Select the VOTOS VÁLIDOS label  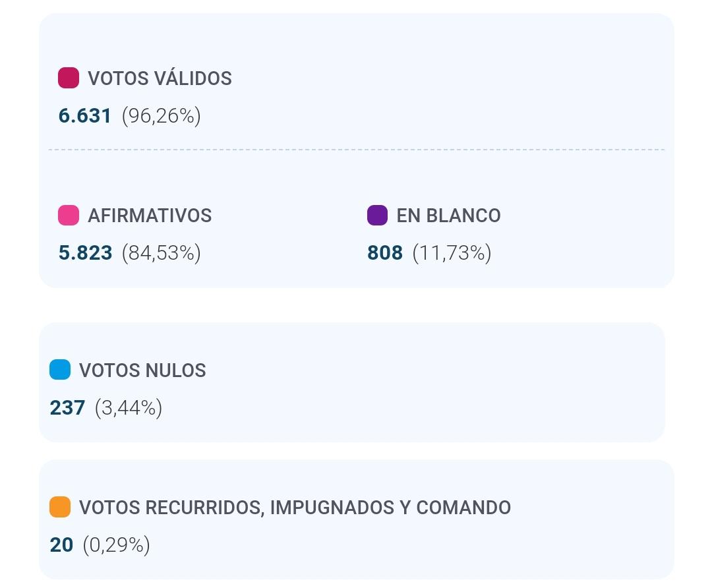coord(160,78)
